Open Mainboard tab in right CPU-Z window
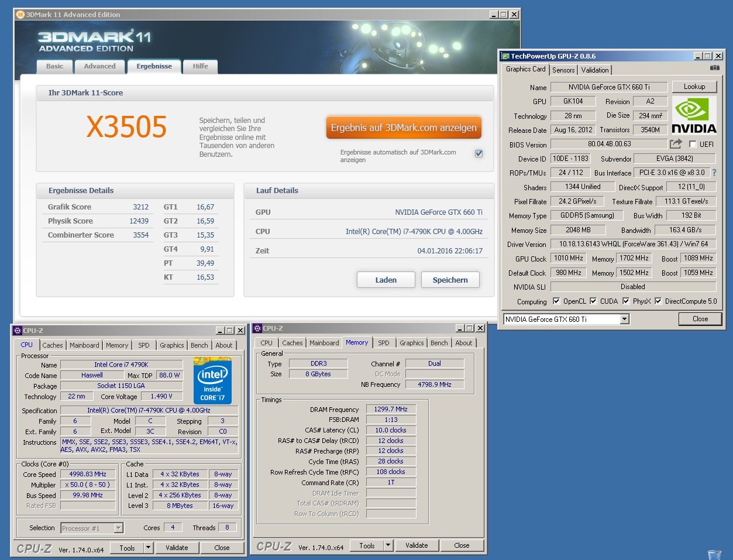The image size is (733, 560). coord(324,343)
